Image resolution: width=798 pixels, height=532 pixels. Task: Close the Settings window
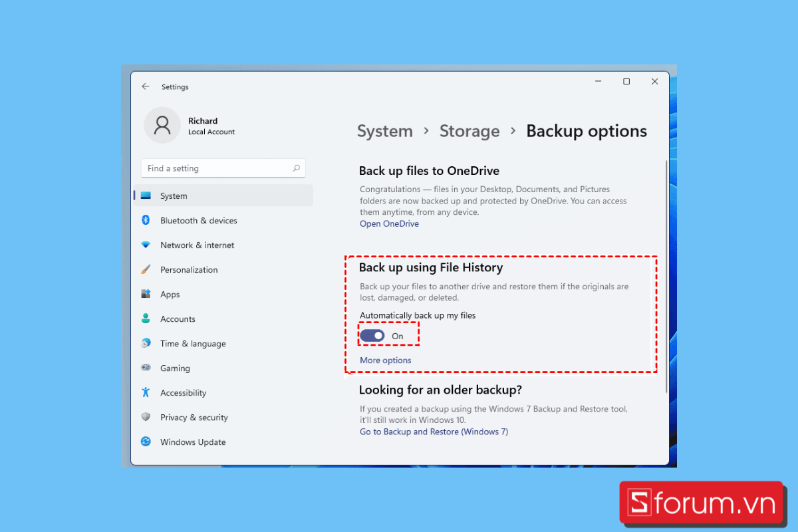click(654, 81)
